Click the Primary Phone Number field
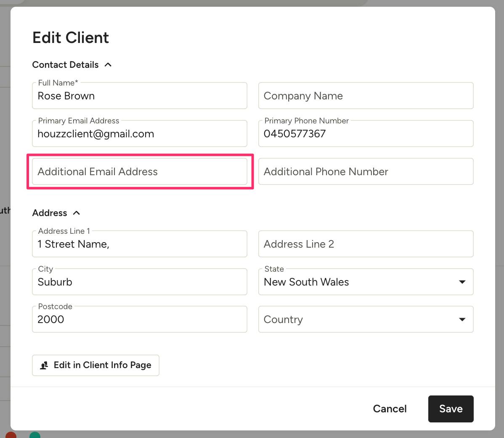The height and width of the screenshot is (438, 504). coord(366,134)
